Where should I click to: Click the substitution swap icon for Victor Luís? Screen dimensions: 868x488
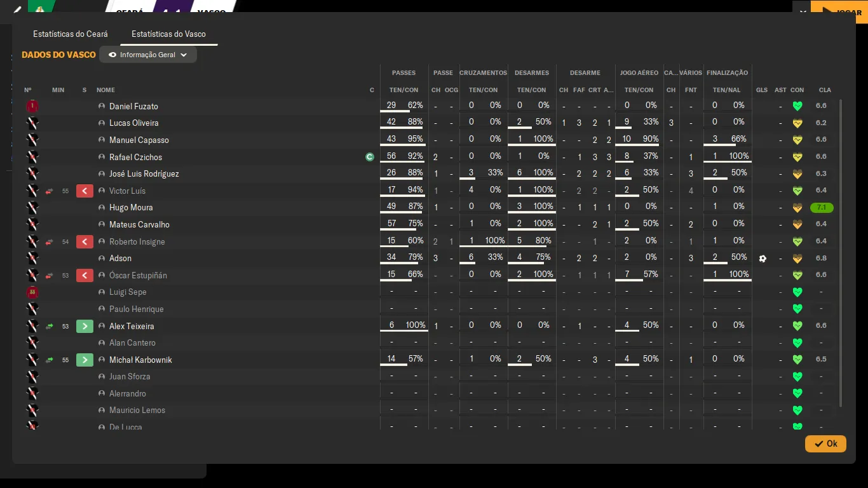click(x=49, y=191)
